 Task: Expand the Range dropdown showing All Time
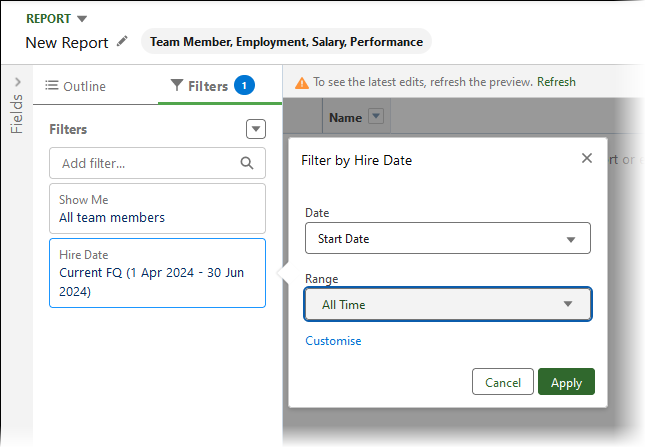447,304
